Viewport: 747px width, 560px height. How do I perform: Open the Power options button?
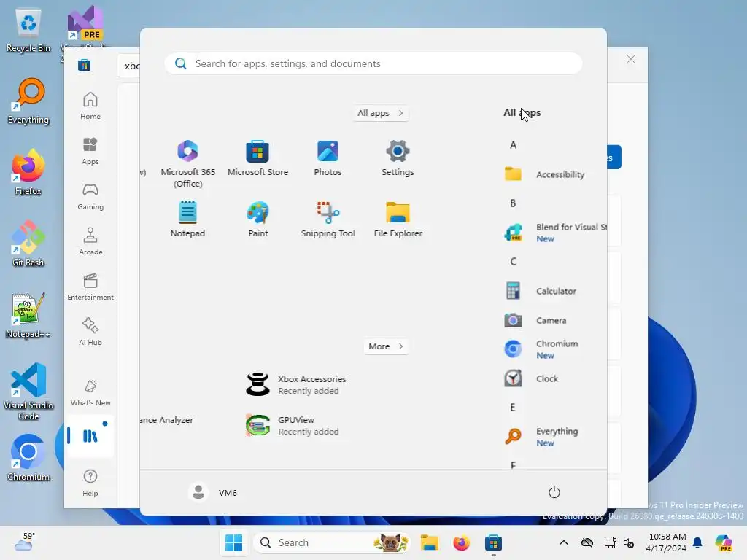pyautogui.click(x=554, y=492)
